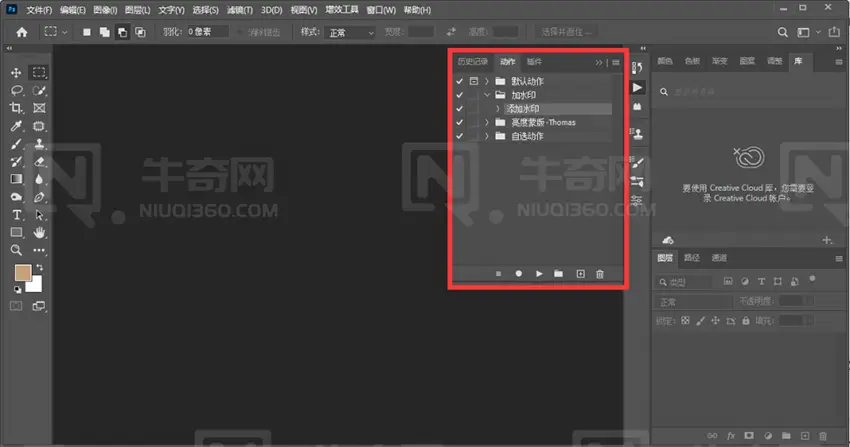The width and height of the screenshot is (850, 447).
Task: Create a new action
Action: (x=580, y=274)
